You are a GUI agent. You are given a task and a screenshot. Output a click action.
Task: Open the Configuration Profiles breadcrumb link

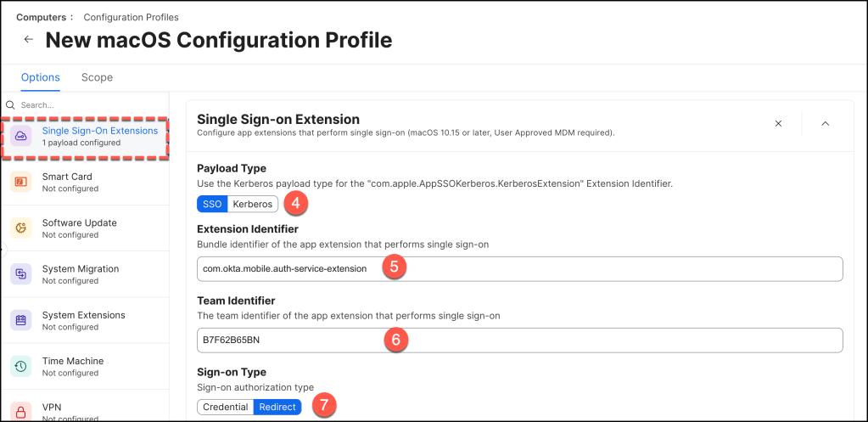131,17
